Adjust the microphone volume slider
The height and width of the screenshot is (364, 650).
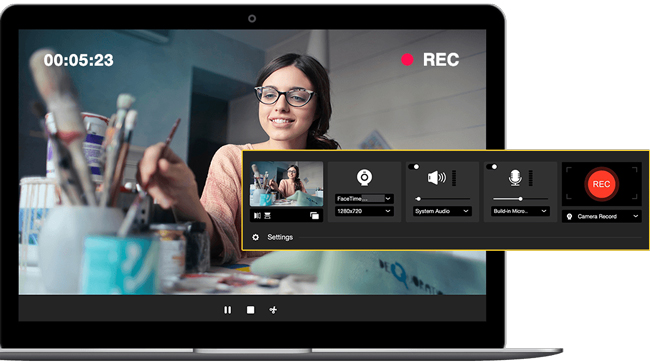pos(520,199)
